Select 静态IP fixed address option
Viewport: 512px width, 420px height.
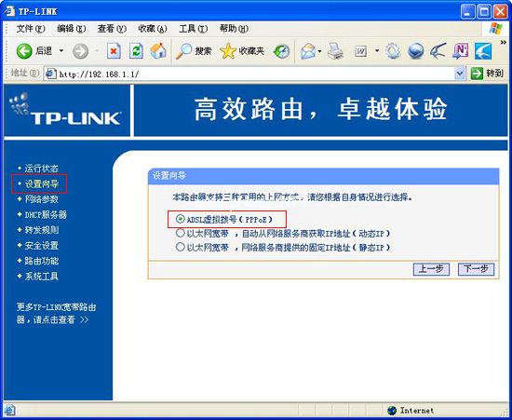click(180, 247)
